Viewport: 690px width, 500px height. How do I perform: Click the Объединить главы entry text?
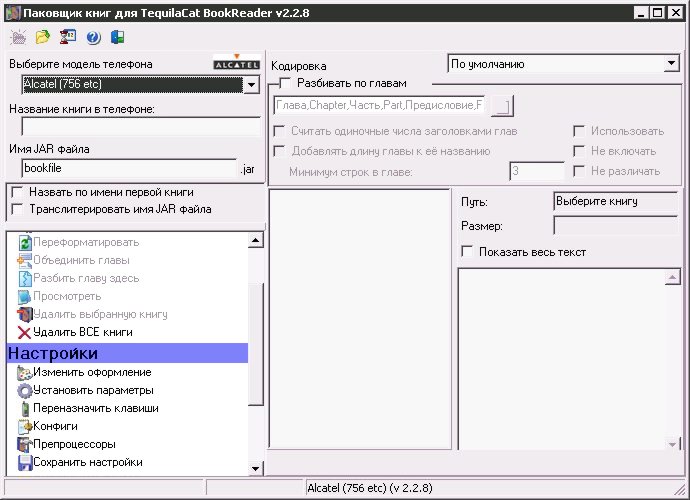coord(81,261)
